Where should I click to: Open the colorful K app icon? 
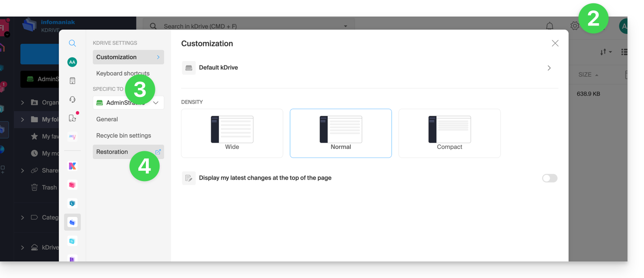pyautogui.click(x=72, y=166)
